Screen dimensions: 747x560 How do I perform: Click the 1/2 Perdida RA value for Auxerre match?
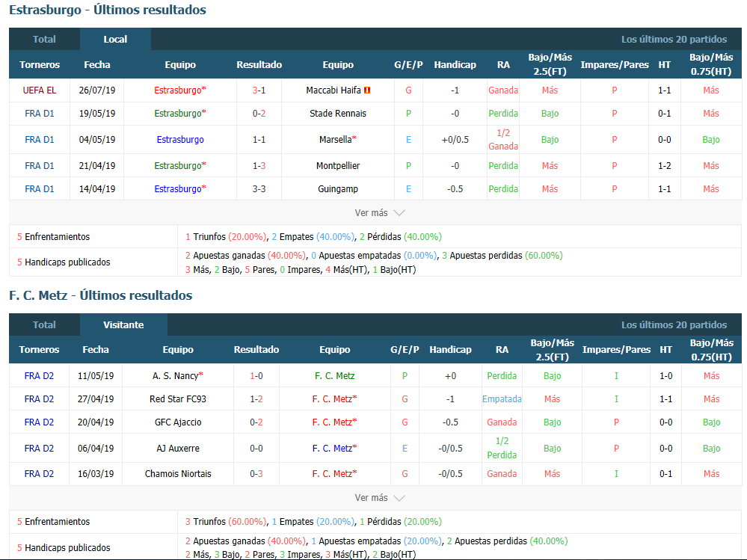pyautogui.click(x=502, y=448)
